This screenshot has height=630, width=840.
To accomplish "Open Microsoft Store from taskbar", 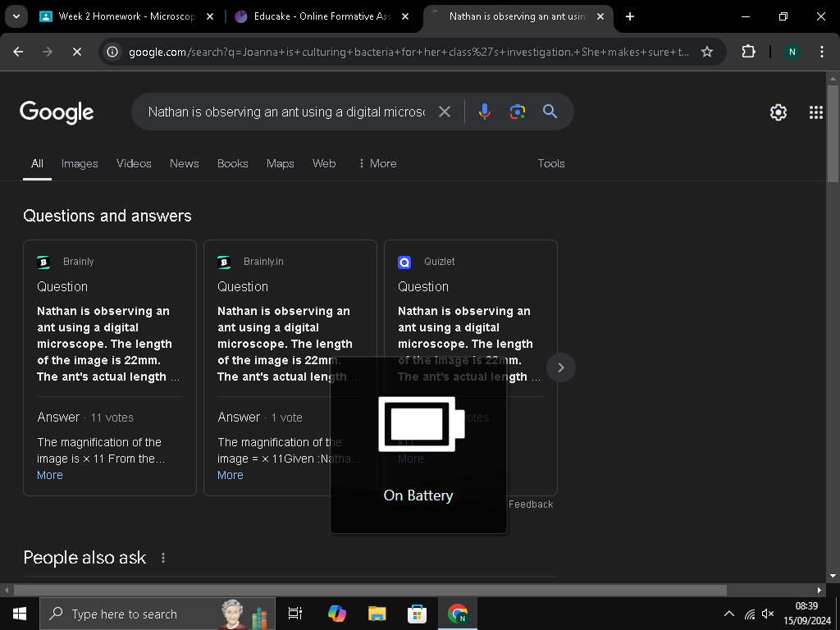I will pos(417,614).
